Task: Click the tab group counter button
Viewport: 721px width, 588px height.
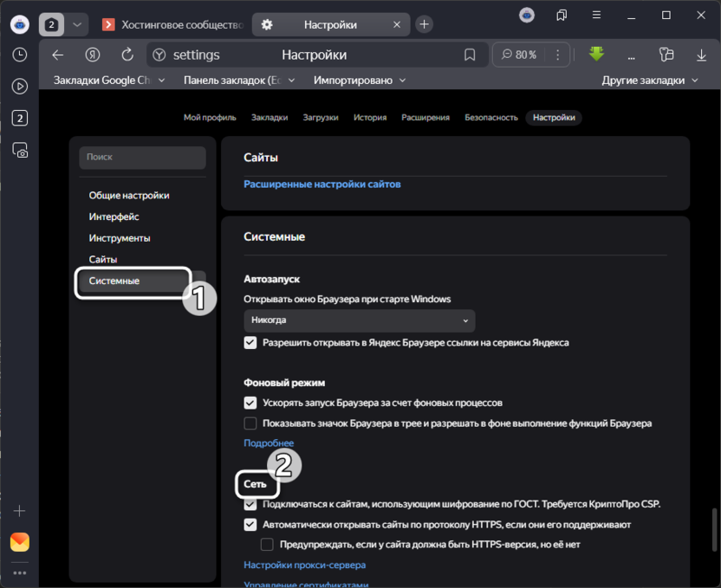Action: click(x=51, y=24)
